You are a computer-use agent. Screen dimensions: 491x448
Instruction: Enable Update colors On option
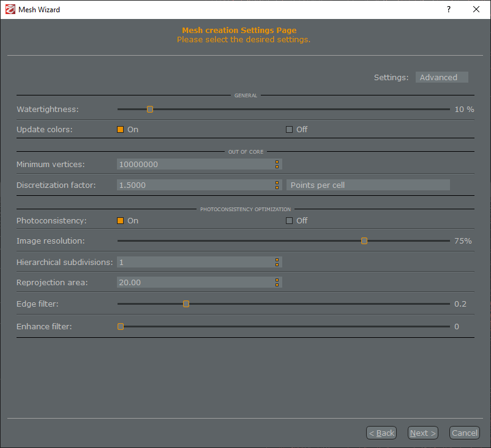(x=121, y=129)
